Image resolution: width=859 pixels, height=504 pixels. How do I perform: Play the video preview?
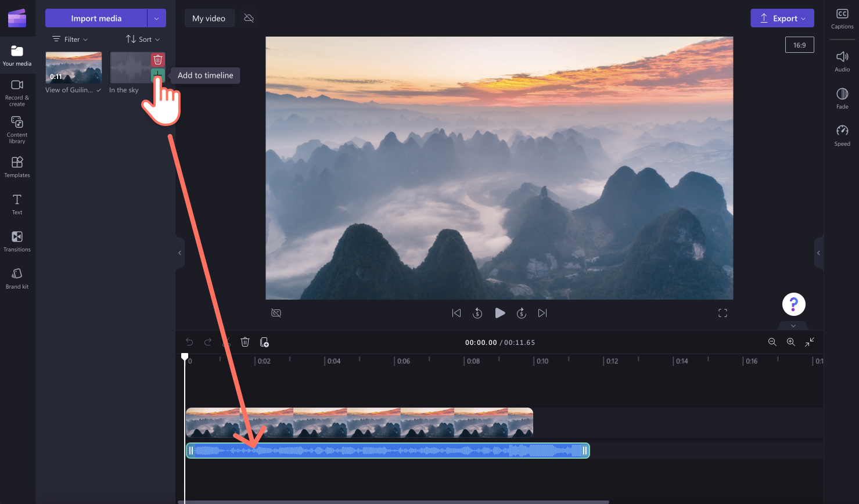pos(499,313)
